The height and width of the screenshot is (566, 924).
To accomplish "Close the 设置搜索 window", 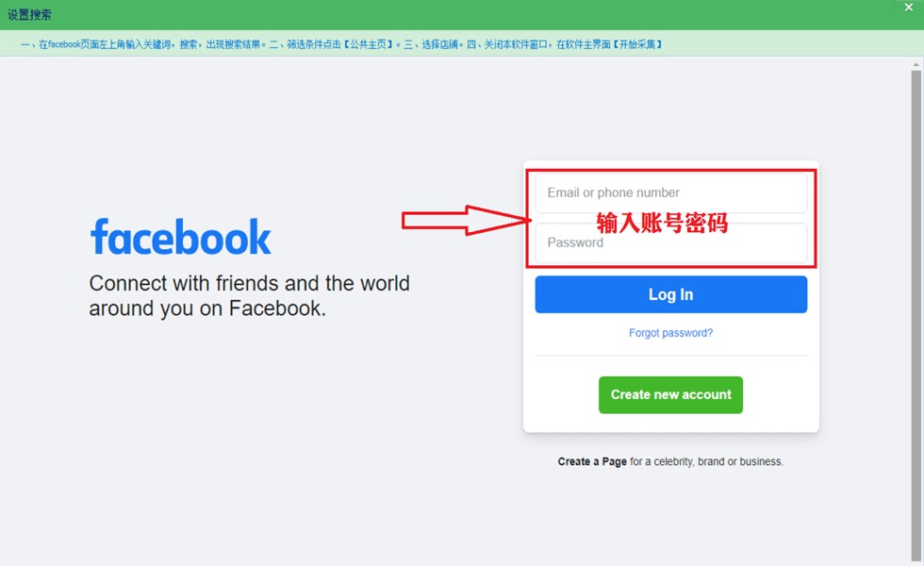I will coord(909,8).
